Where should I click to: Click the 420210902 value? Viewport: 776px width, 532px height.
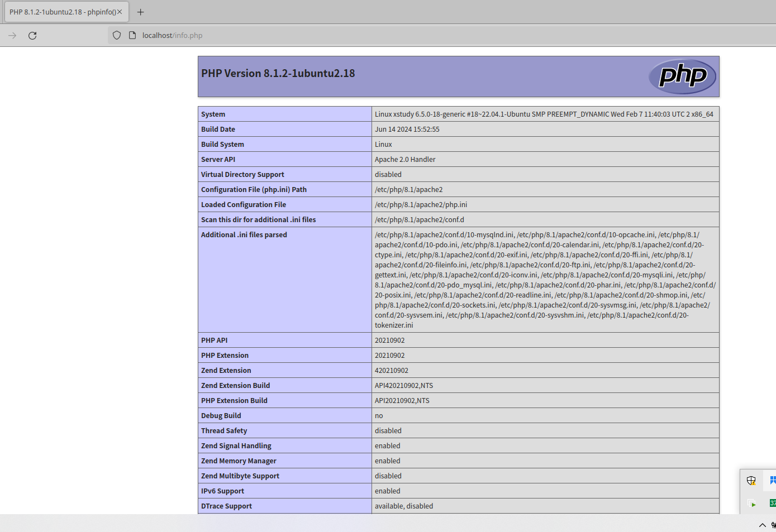[392, 370]
